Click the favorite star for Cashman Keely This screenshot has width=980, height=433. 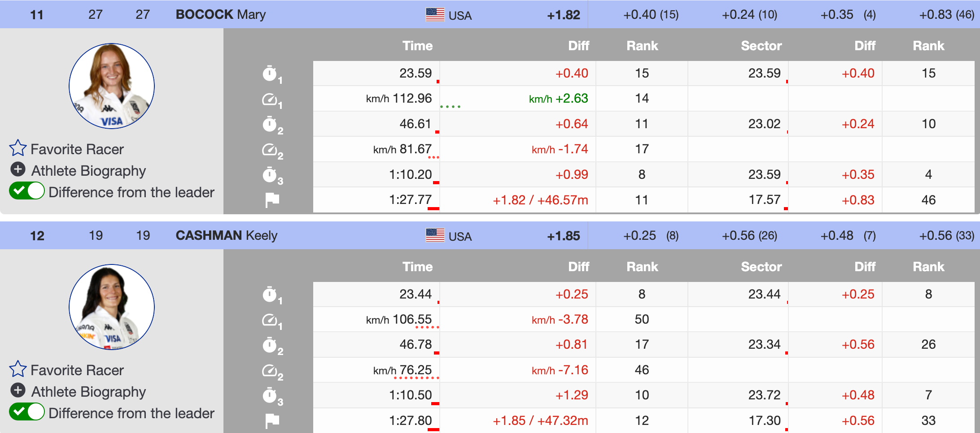coord(18,369)
